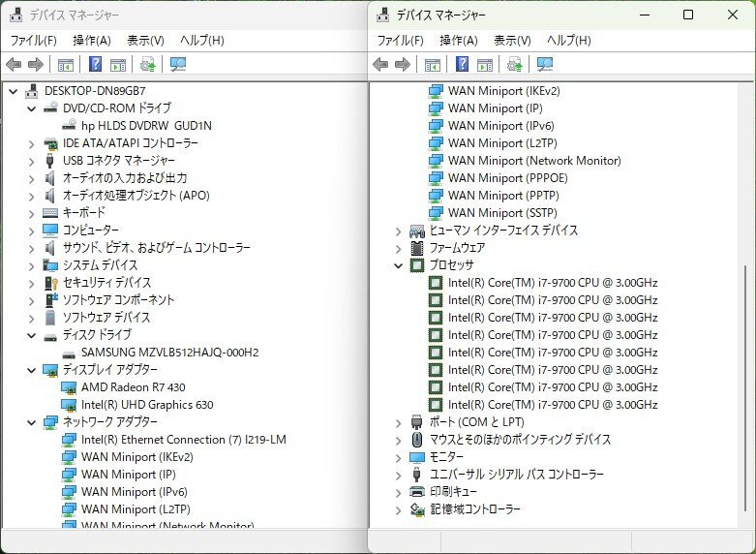
Task: Click Scan hardware changes icon in right window
Action: [x=545, y=64]
